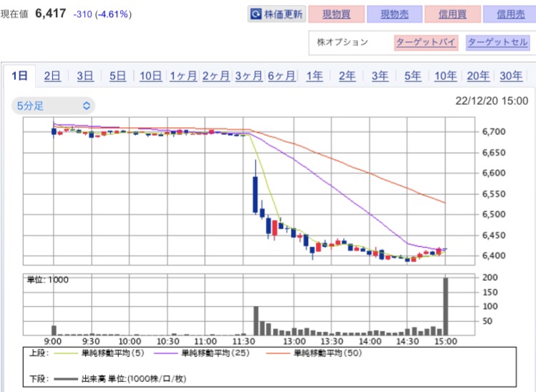Click the tall 15:00 volume bar
This screenshot has width=536, height=392.
click(446, 306)
